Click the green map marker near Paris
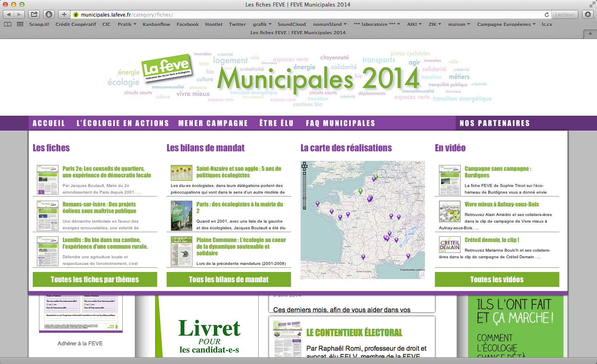This screenshot has height=364, width=597. [x=360, y=191]
